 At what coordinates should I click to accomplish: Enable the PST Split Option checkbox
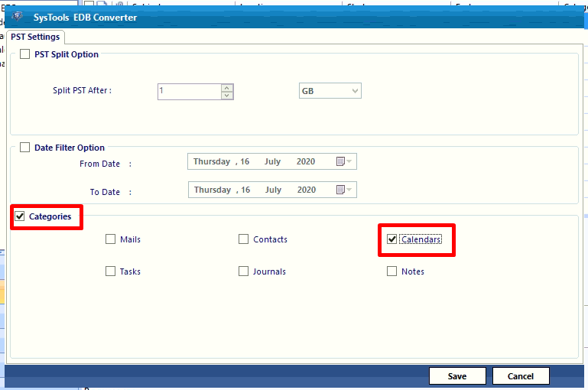coord(24,54)
